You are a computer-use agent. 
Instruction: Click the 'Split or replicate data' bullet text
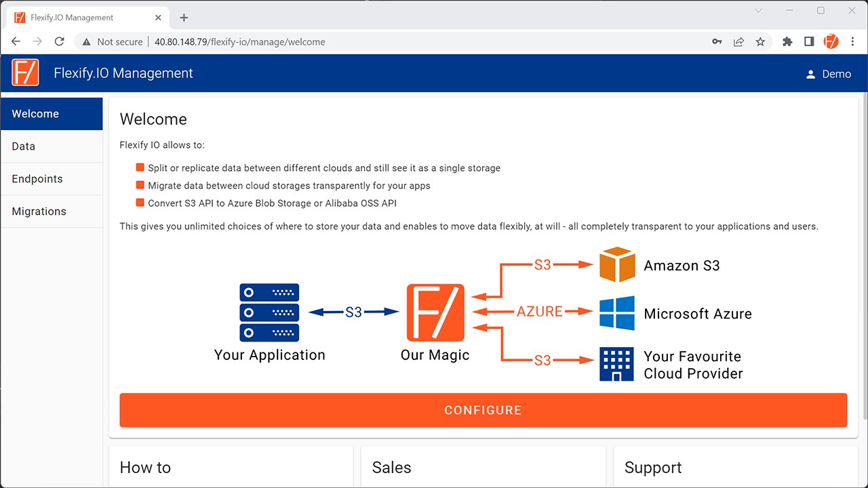(324, 168)
